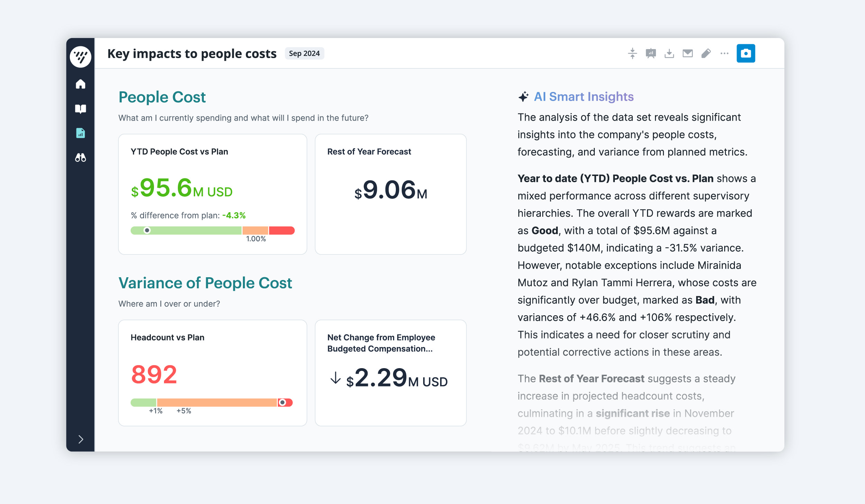Click the marker on the Headcount gauge bar
Image resolution: width=865 pixels, height=504 pixels.
[x=282, y=402]
